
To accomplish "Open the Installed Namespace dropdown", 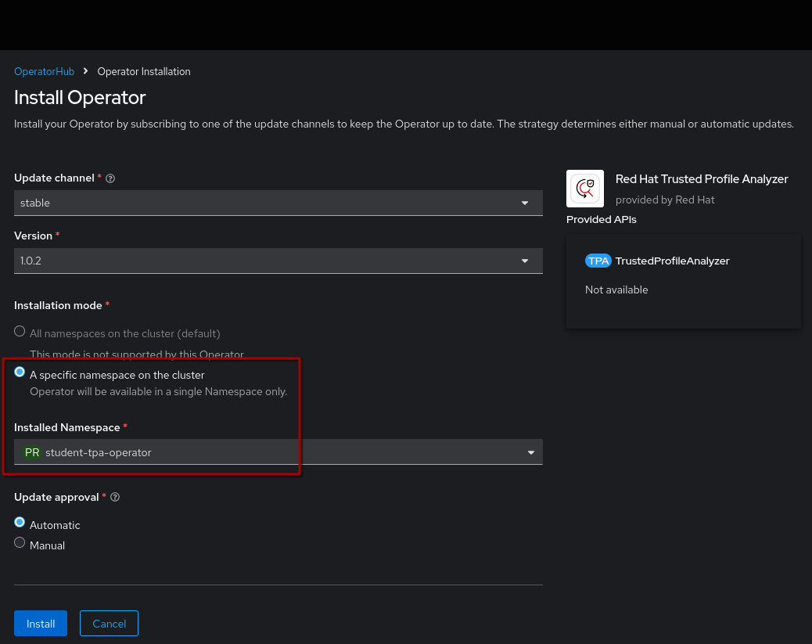I will click(x=278, y=452).
